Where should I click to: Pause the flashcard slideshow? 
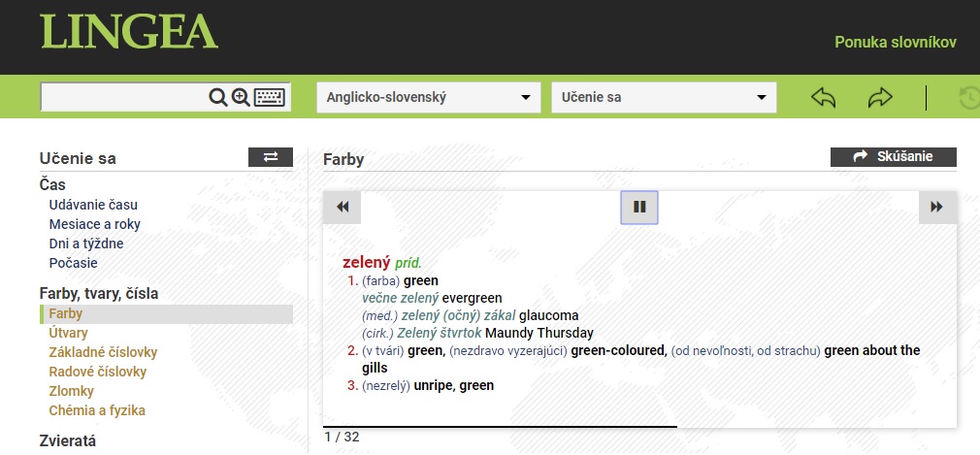(x=638, y=207)
